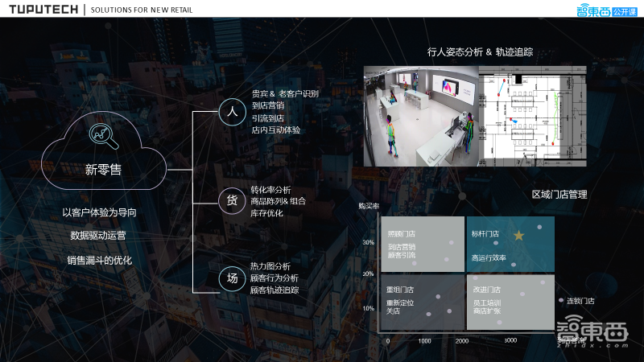The height and width of the screenshot is (362, 644).
Task: Click the gold star in 标杆门店 quadrant
Action: click(518, 235)
